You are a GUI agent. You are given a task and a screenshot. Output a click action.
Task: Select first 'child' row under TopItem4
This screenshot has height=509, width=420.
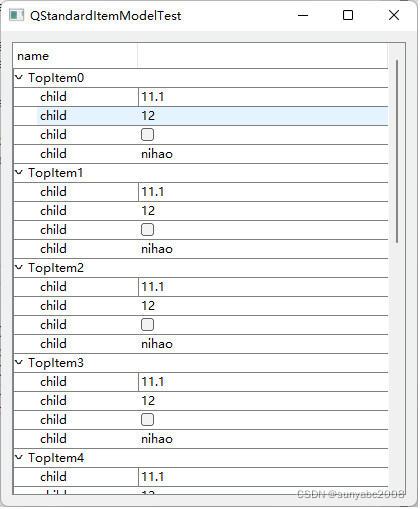pyautogui.click(x=53, y=477)
